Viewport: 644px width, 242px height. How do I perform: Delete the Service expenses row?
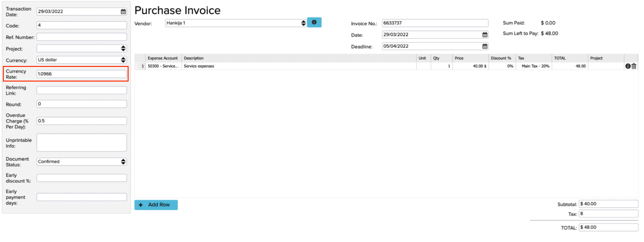point(634,66)
